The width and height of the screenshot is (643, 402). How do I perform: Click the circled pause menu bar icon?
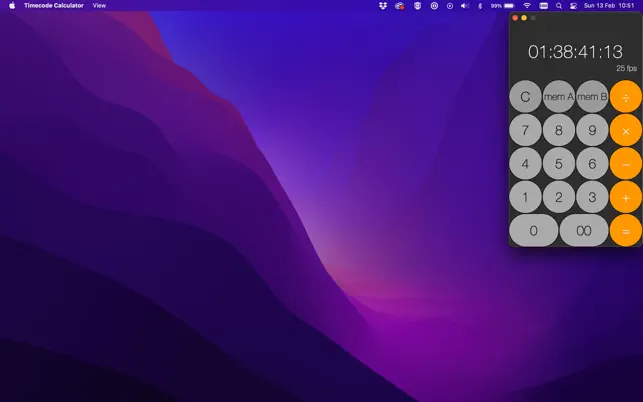[434, 5]
